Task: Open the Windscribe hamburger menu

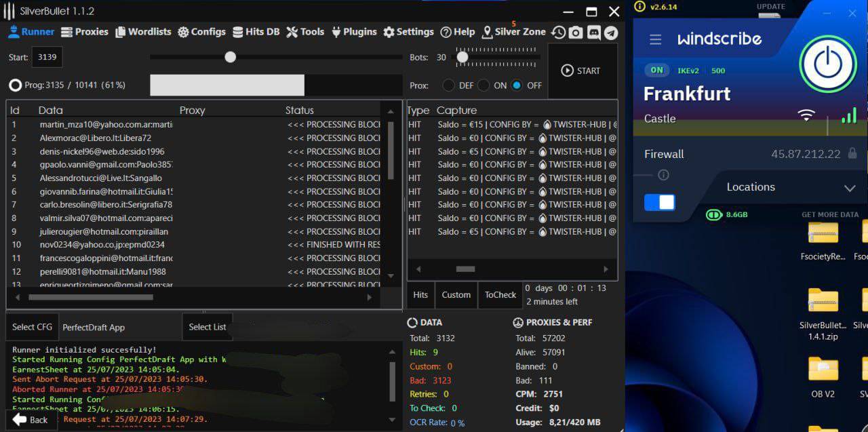Action: pos(655,39)
